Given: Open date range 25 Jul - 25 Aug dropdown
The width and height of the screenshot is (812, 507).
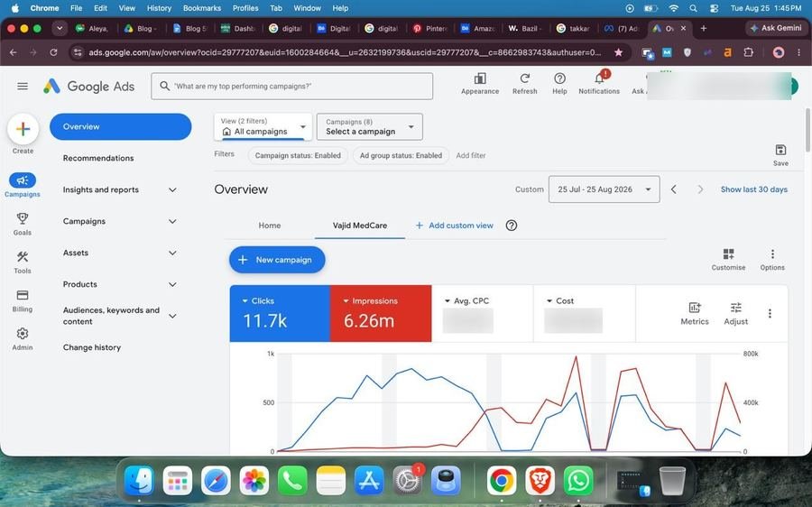Looking at the screenshot, I should [x=604, y=189].
